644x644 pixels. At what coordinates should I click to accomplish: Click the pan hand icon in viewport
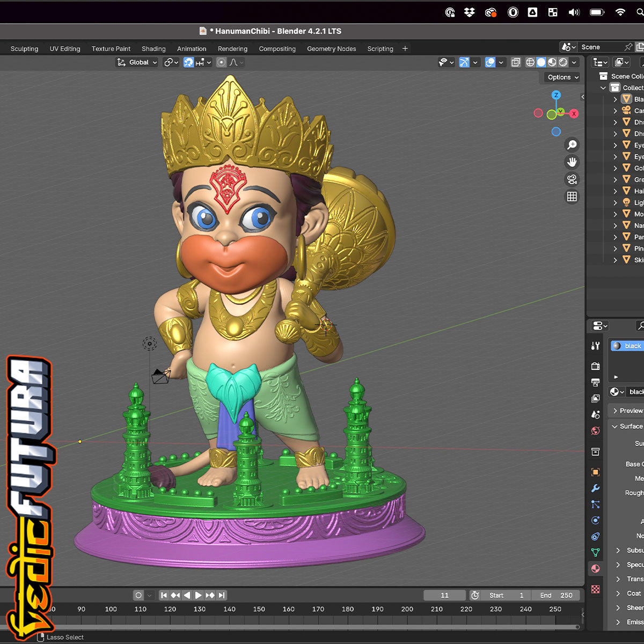coord(572,162)
